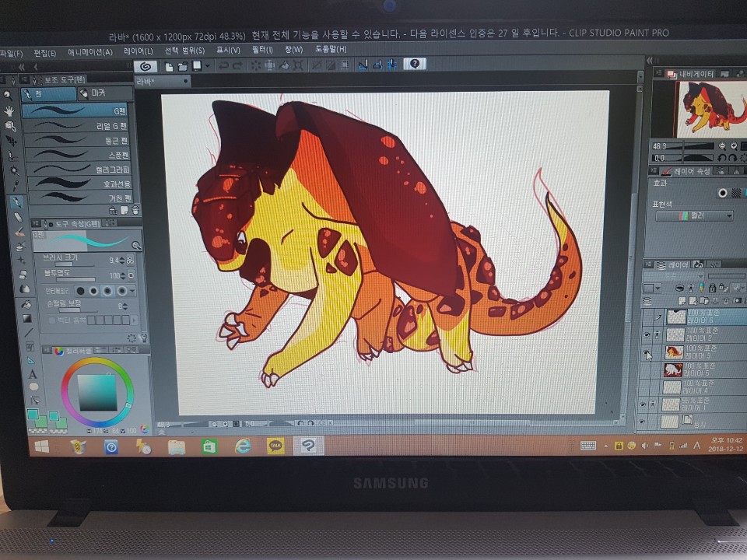Click the help question mark icon
Viewport: 747px width, 560px height.
415,65
